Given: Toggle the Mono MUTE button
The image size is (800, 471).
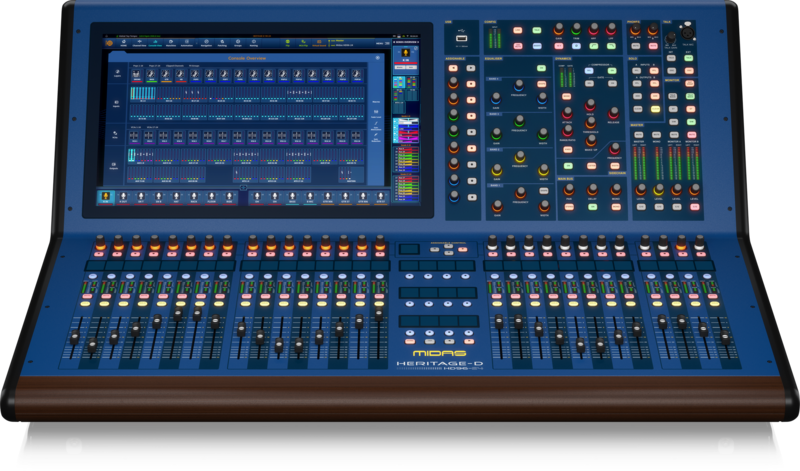Looking at the screenshot, I should click(656, 135).
